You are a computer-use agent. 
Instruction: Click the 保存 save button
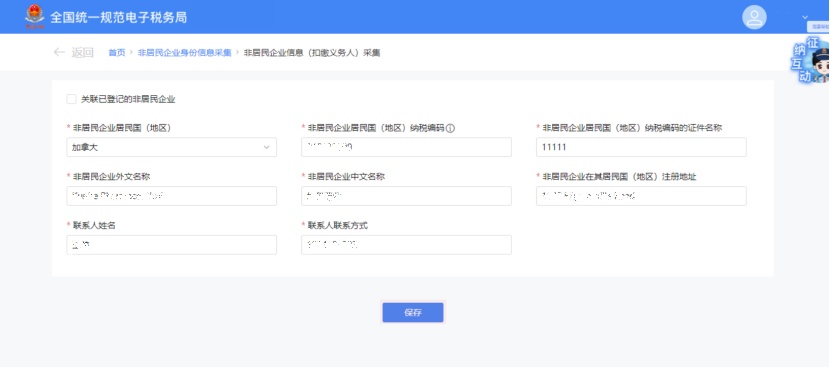413,312
